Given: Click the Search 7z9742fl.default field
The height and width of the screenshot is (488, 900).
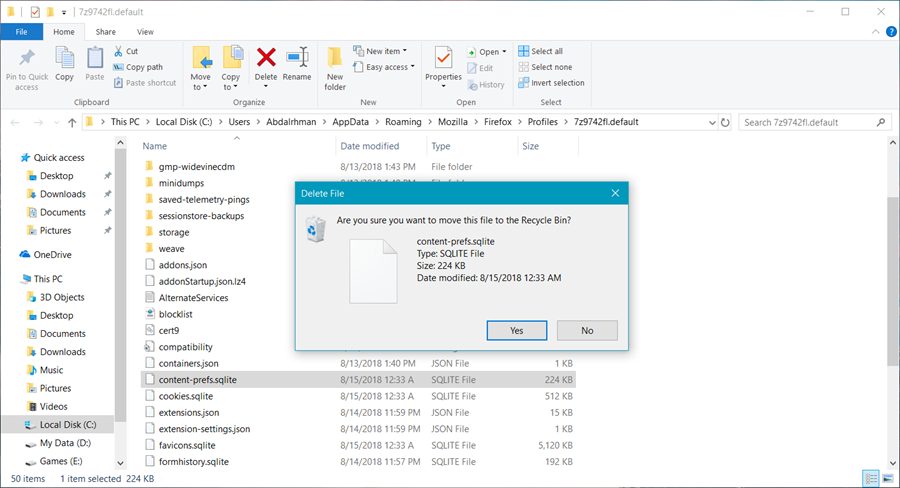Looking at the screenshot, I should pos(808,122).
